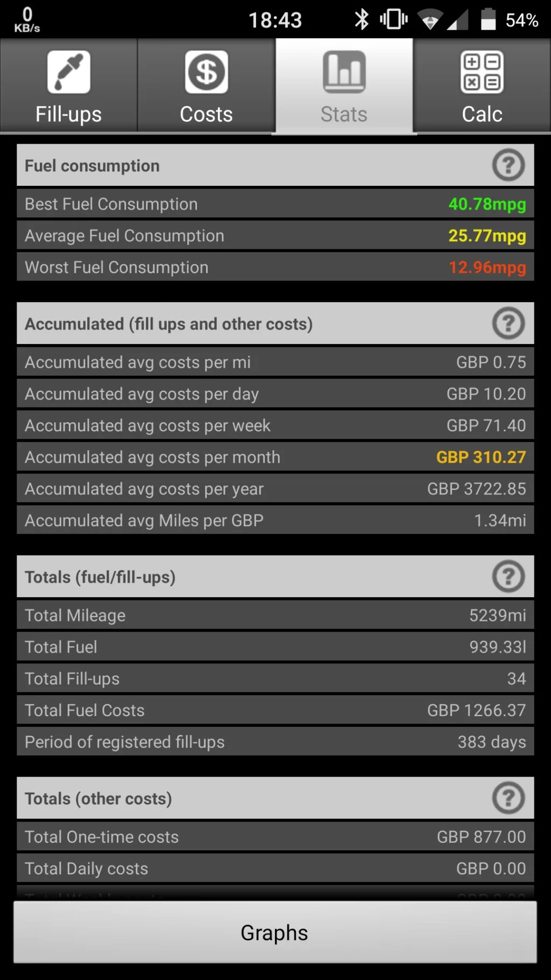
Task: Open help for Totals fuel/fill-ups section
Action: (508, 577)
